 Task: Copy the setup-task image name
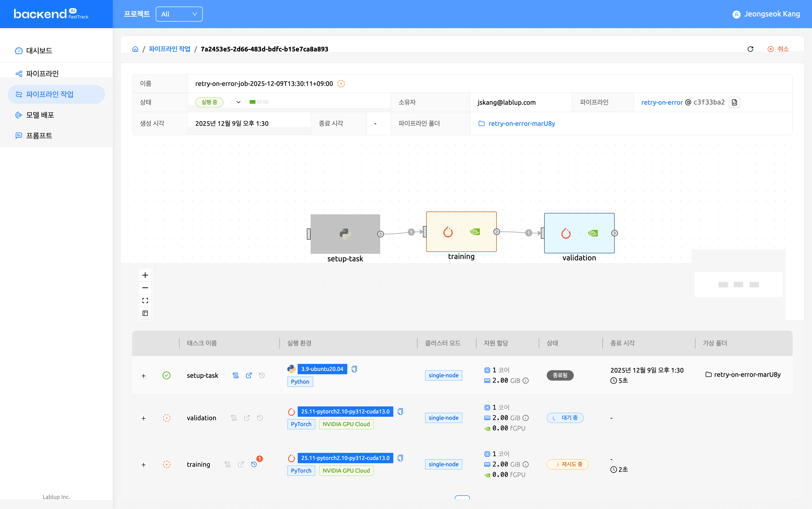[x=354, y=369]
